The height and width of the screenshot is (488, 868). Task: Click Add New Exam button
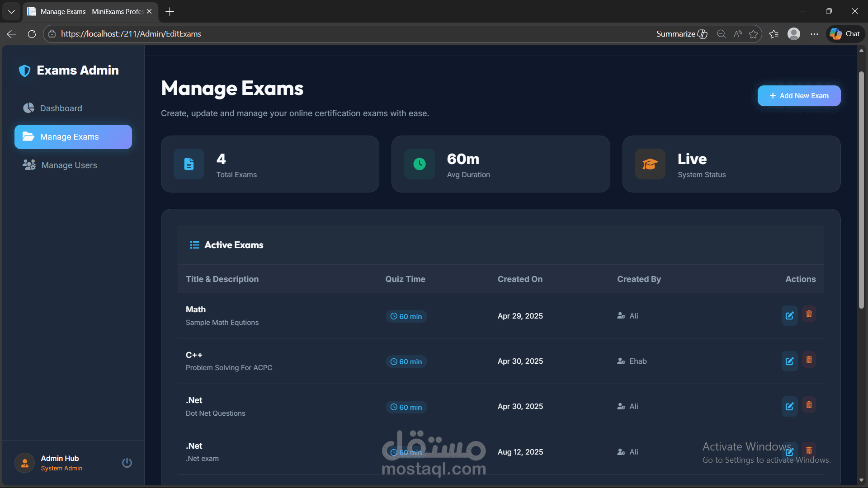pyautogui.click(x=799, y=96)
